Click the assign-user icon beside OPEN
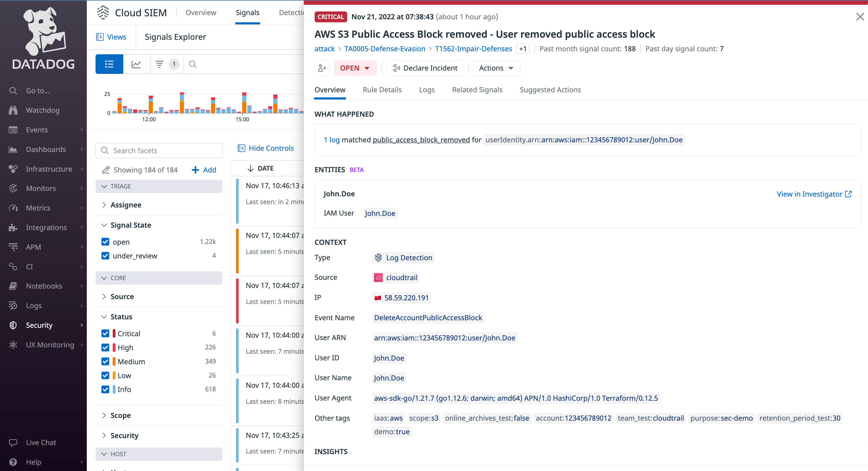This screenshot has height=471, width=868. 322,68
